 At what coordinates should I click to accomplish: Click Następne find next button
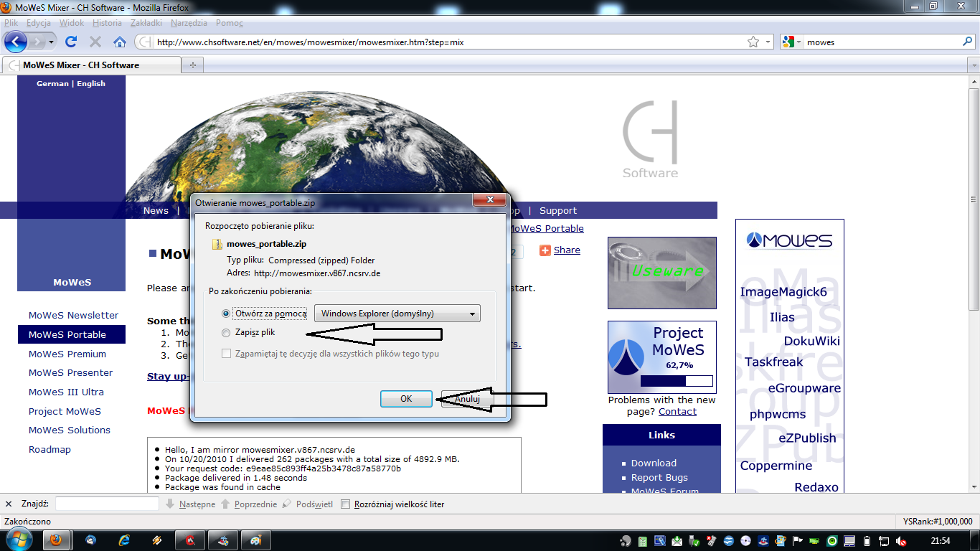click(x=190, y=504)
